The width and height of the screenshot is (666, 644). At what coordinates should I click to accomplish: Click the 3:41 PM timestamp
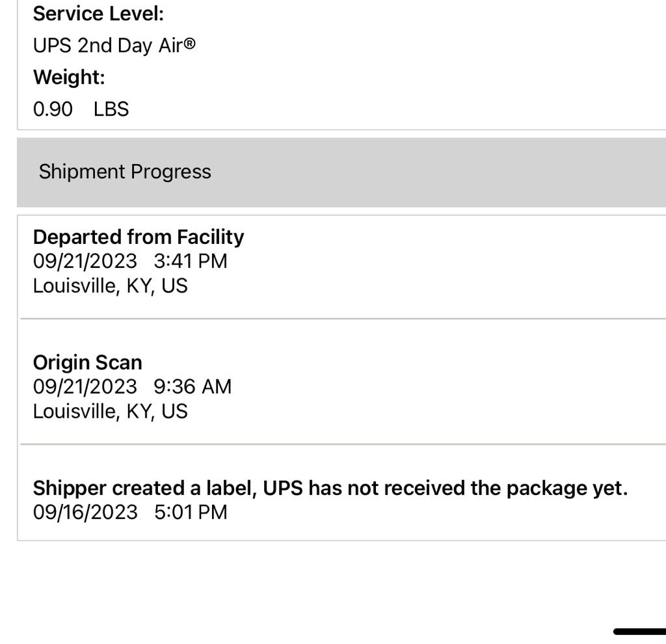tap(191, 262)
